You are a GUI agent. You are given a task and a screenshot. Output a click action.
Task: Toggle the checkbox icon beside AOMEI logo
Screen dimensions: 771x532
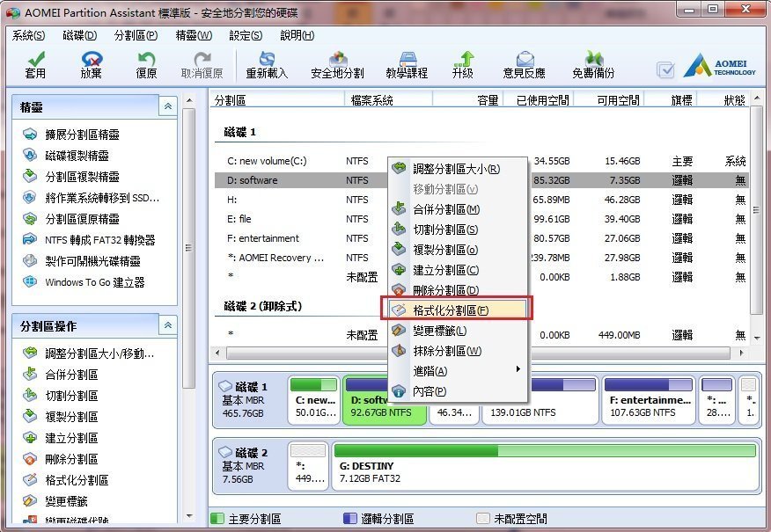click(665, 69)
